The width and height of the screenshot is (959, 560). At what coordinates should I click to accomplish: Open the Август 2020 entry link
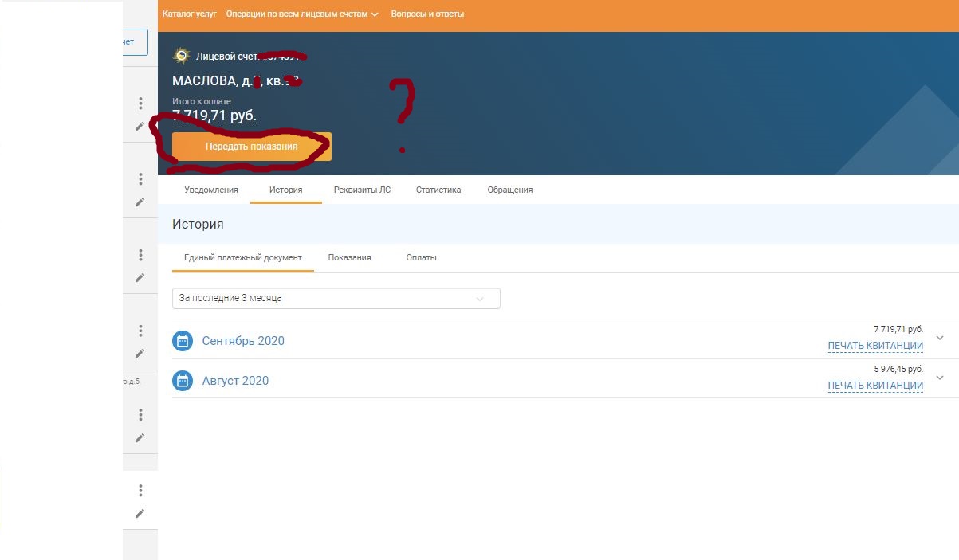pos(235,381)
